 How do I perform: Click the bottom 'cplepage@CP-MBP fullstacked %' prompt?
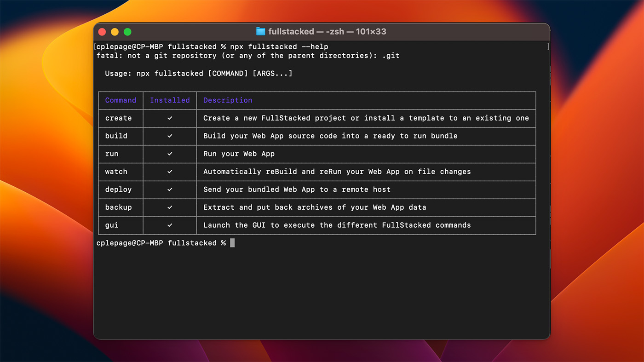[161, 243]
